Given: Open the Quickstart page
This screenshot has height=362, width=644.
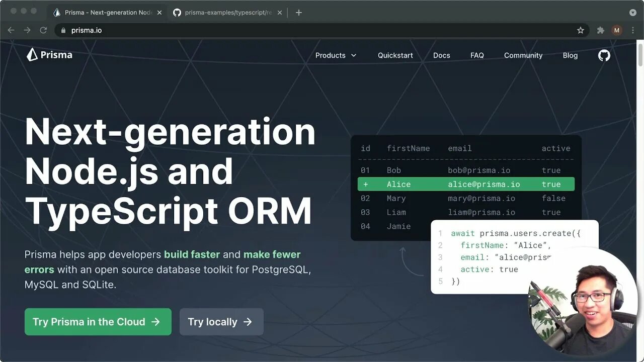Looking at the screenshot, I should [395, 55].
